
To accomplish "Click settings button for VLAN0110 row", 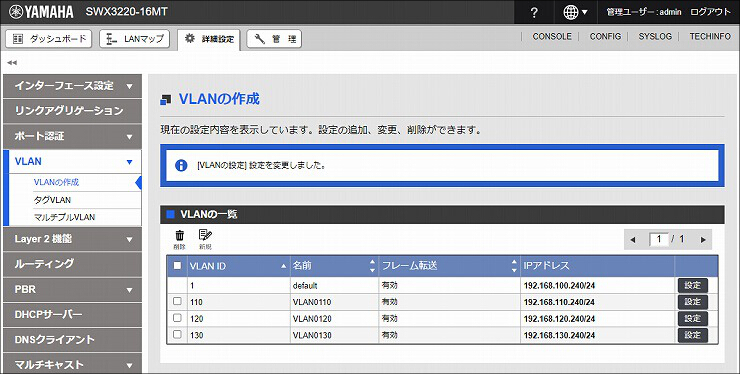I will coord(693,302).
